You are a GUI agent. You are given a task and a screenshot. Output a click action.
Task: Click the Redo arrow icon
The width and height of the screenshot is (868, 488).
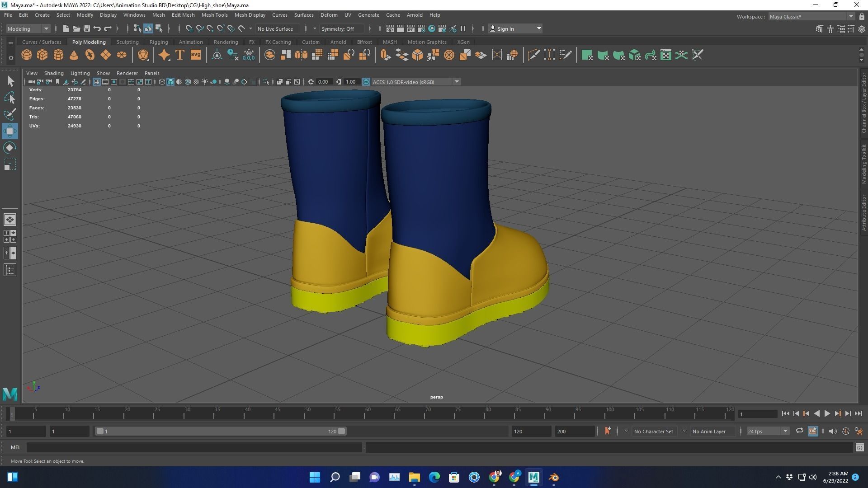pyautogui.click(x=108, y=28)
